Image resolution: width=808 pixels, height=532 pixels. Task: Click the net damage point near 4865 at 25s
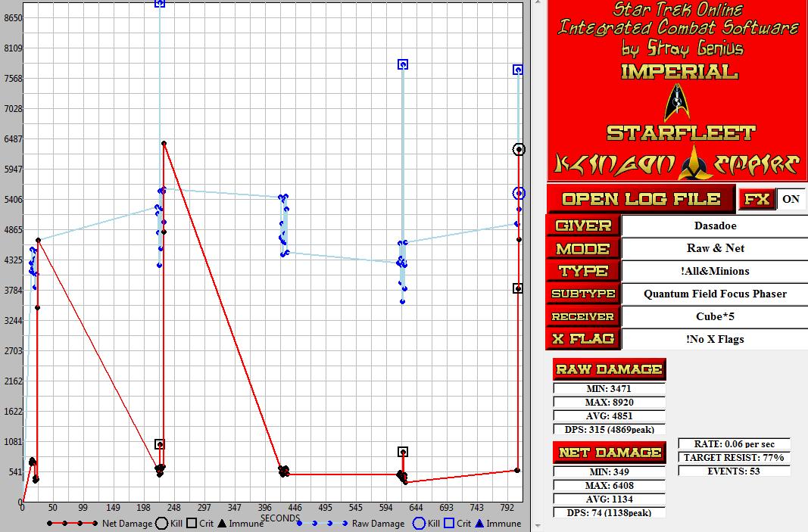(x=38, y=241)
